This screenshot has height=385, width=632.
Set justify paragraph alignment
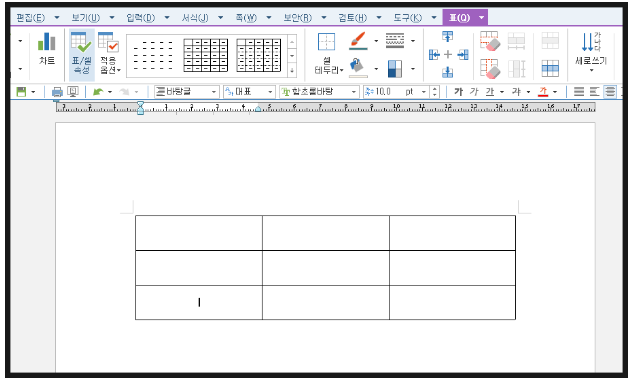click(579, 92)
